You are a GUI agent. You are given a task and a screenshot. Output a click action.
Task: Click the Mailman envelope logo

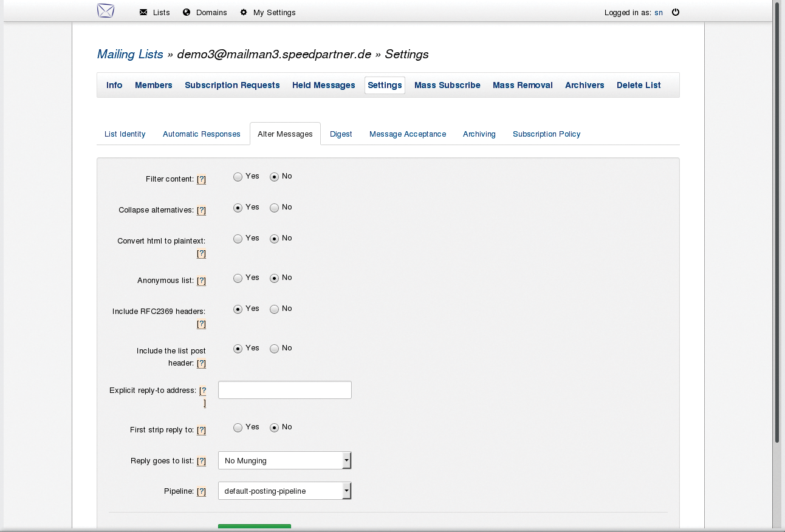pyautogui.click(x=105, y=11)
